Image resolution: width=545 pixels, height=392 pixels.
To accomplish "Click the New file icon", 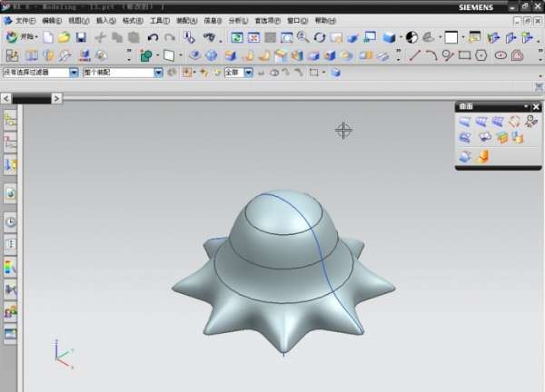I will [48, 37].
